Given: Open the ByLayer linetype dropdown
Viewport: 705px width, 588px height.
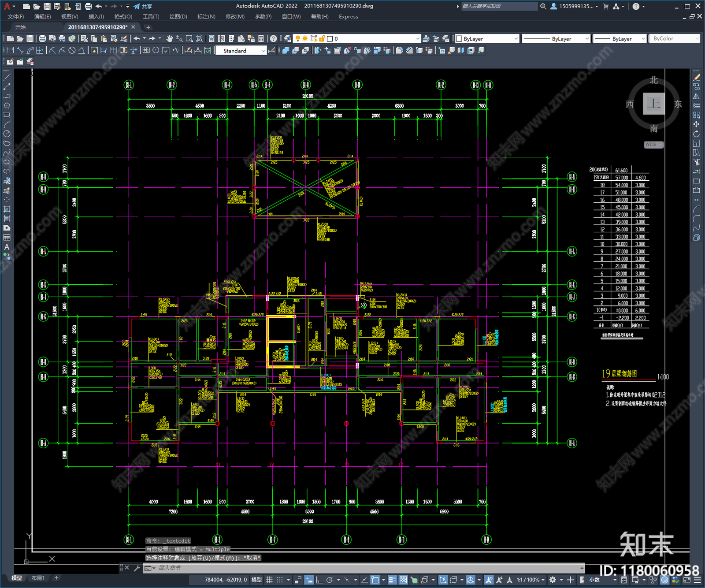Looking at the screenshot, I should 556,39.
